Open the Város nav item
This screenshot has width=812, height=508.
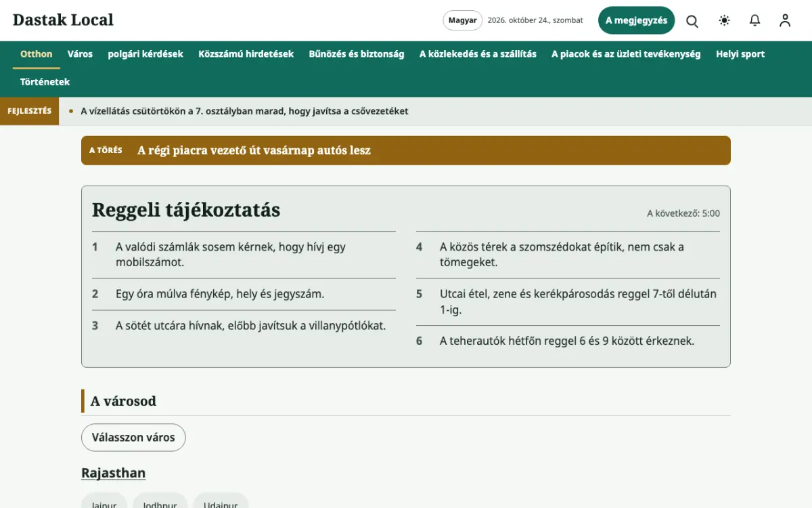point(80,54)
